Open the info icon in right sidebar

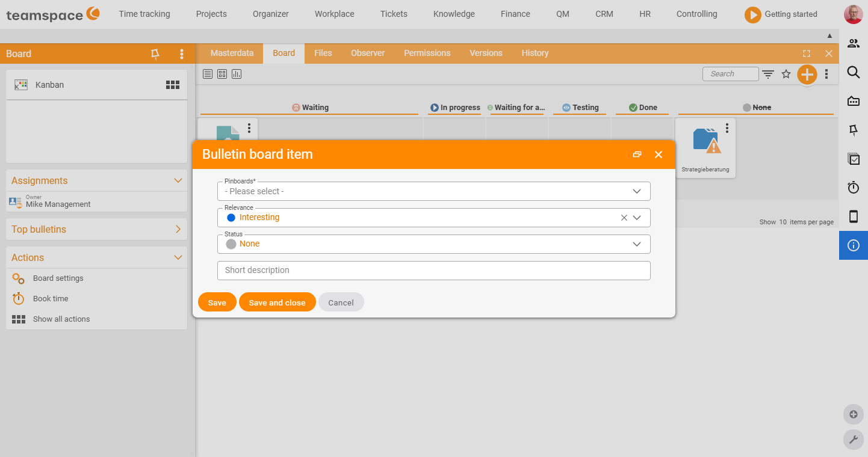coord(854,245)
